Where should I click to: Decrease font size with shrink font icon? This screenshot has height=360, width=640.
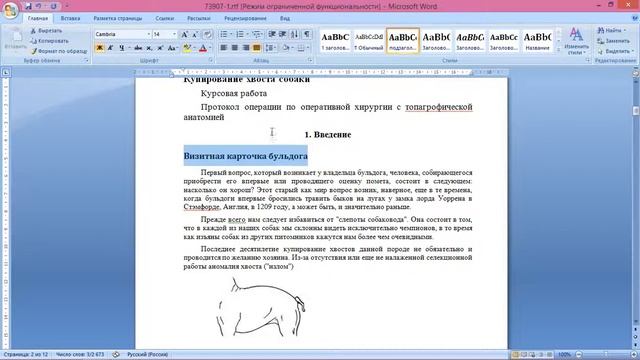pyautogui.click(x=195, y=34)
